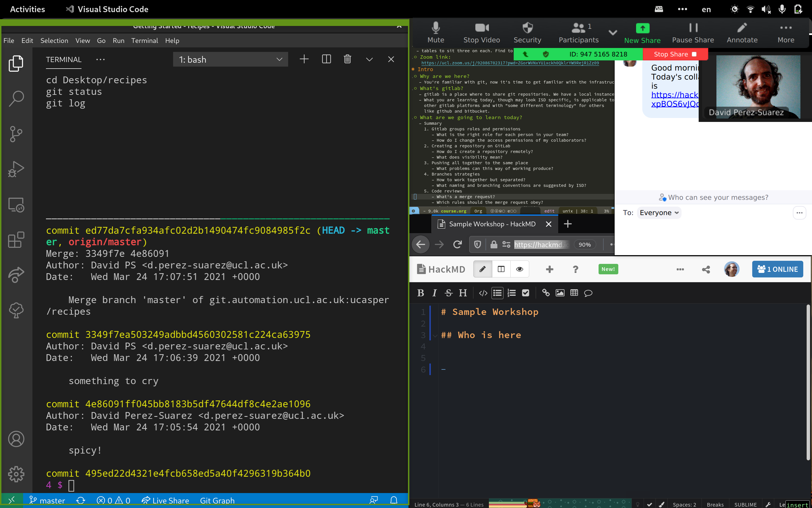
Task: Open the Selection menu
Action: 54,40
